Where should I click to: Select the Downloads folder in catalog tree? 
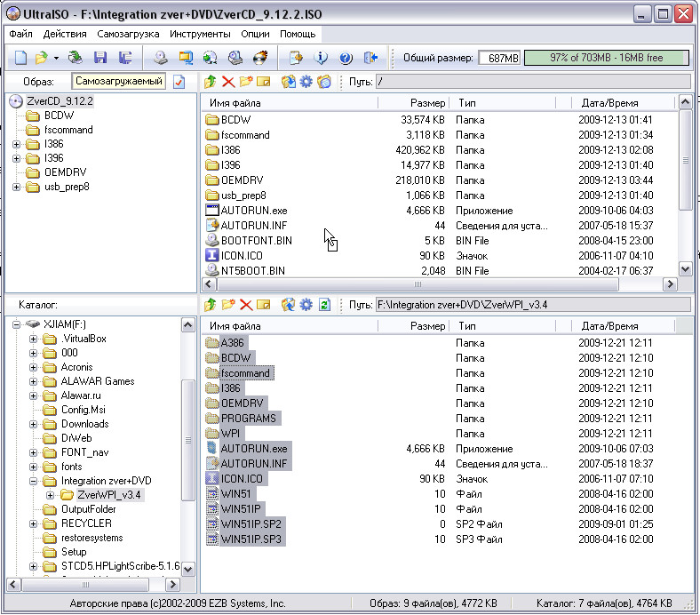[84, 424]
